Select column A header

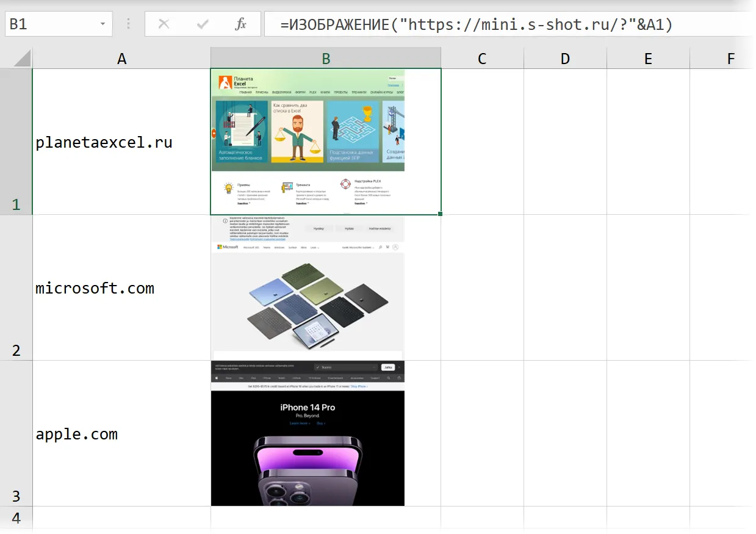point(121,58)
